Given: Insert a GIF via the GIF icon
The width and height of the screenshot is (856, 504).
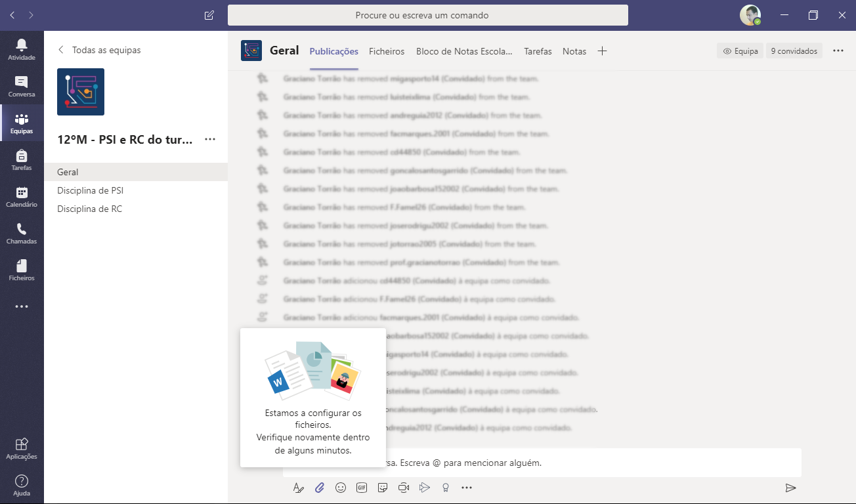Looking at the screenshot, I should tap(362, 488).
